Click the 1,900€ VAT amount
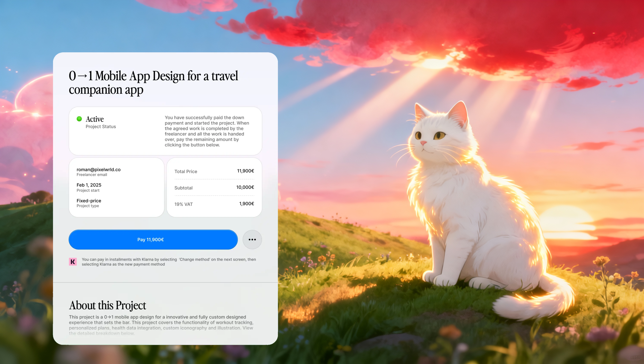This screenshot has width=644, height=364. click(246, 203)
